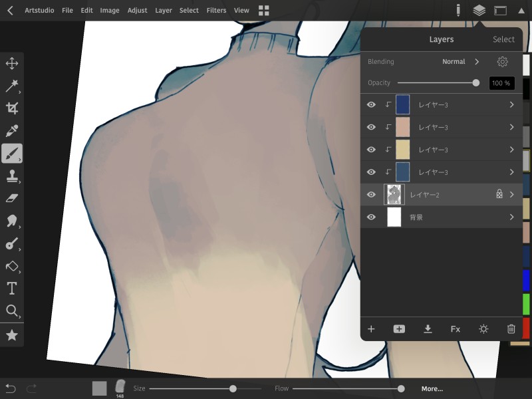This screenshot has height=399, width=532.
Task: Hide the dark blue レイヤー3 layer
Action: coord(371,104)
